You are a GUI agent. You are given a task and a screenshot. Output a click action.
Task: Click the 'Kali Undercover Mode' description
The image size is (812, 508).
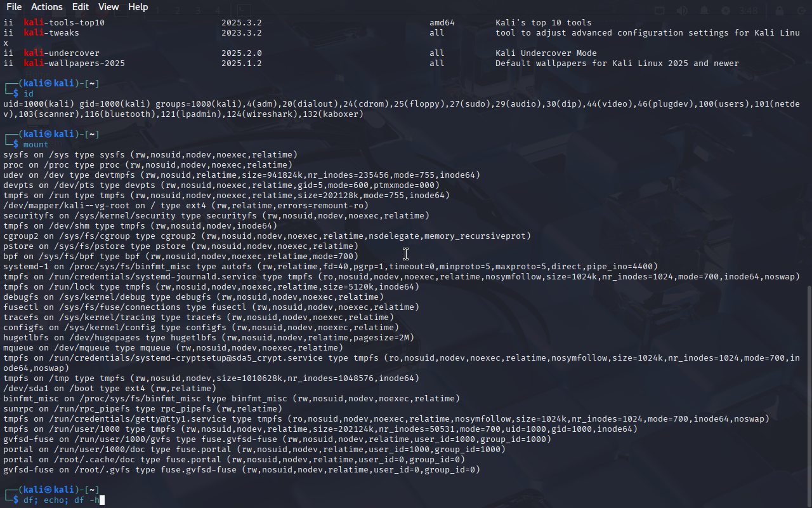tap(546, 53)
